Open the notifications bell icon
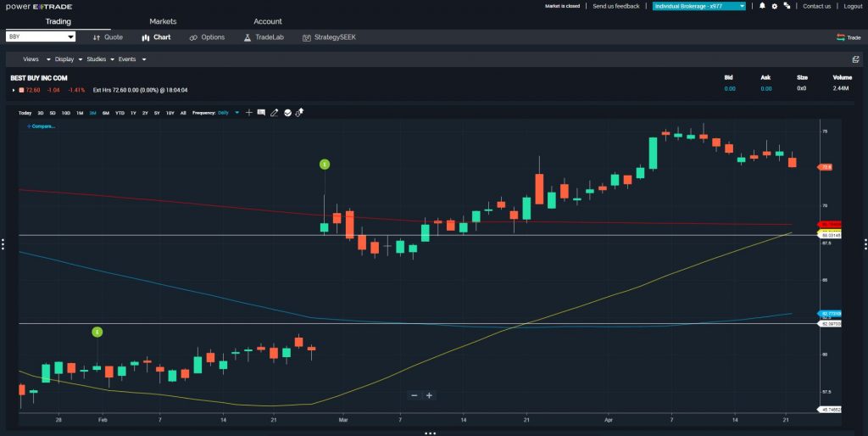This screenshot has height=436, width=868. pos(762,6)
